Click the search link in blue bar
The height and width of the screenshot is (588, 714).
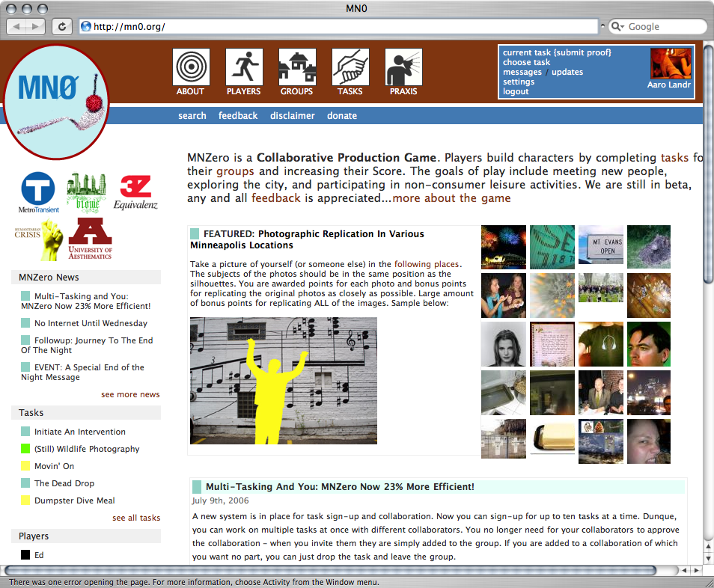[x=192, y=116]
